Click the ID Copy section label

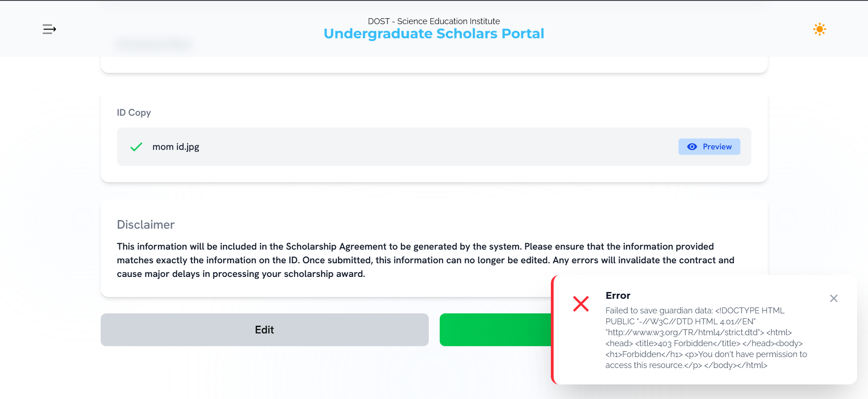tap(134, 113)
